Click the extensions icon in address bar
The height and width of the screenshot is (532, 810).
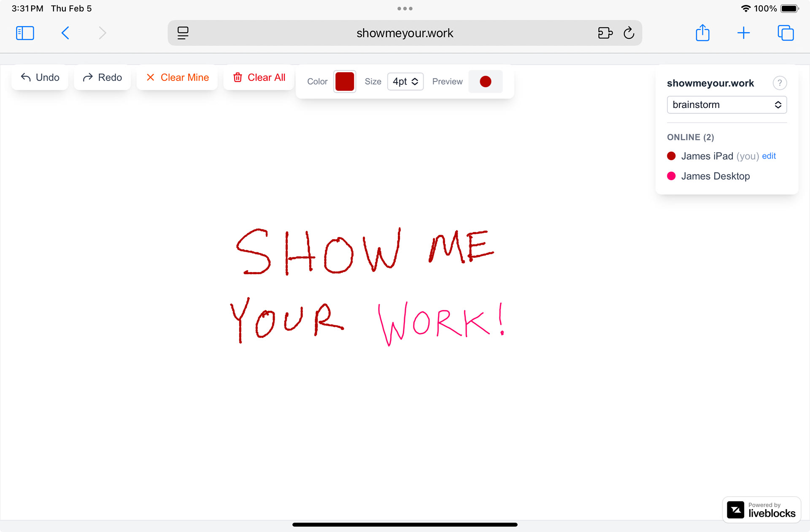tap(605, 33)
